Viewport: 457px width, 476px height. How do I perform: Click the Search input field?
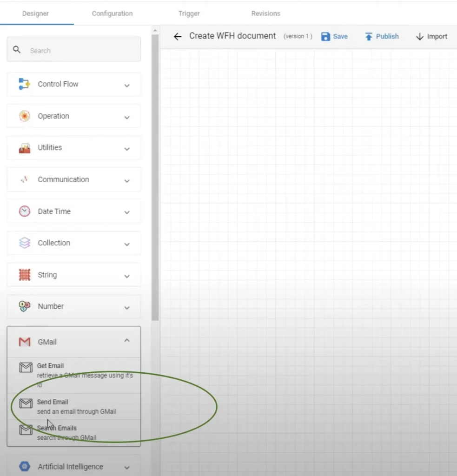point(74,49)
